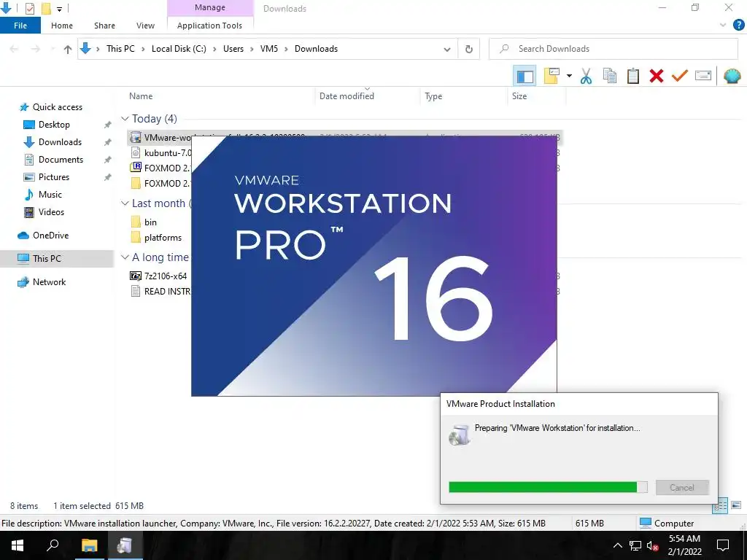Select 'VM5' in the address path

[x=268, y=49]
